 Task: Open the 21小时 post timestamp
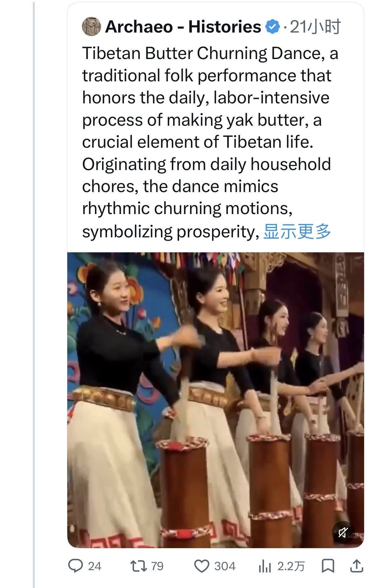pyautogui.click(x=315, y=26)
